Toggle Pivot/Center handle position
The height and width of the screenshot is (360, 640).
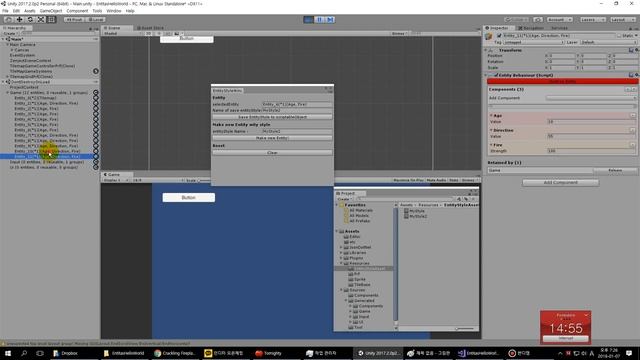(x=74, y=20)
